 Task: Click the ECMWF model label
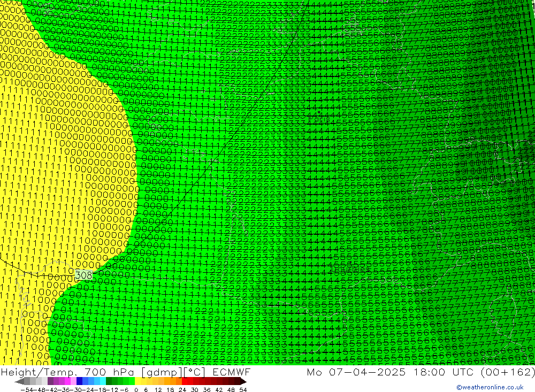(x=232, y=372)
